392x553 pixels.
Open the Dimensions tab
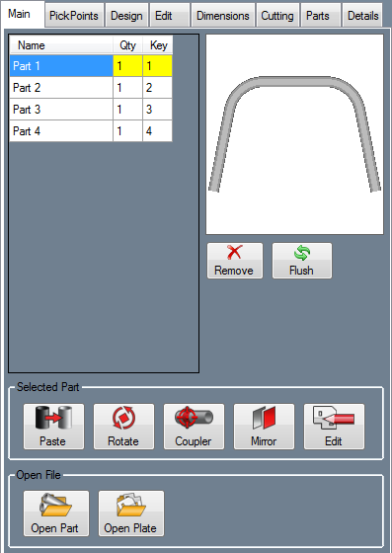(223, 16)
